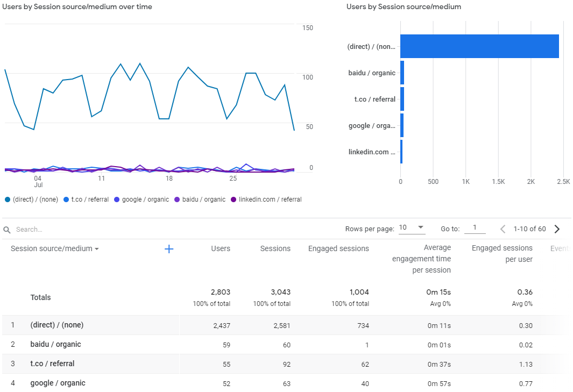Click the 04 Jul date label on the x-axis

38,181
